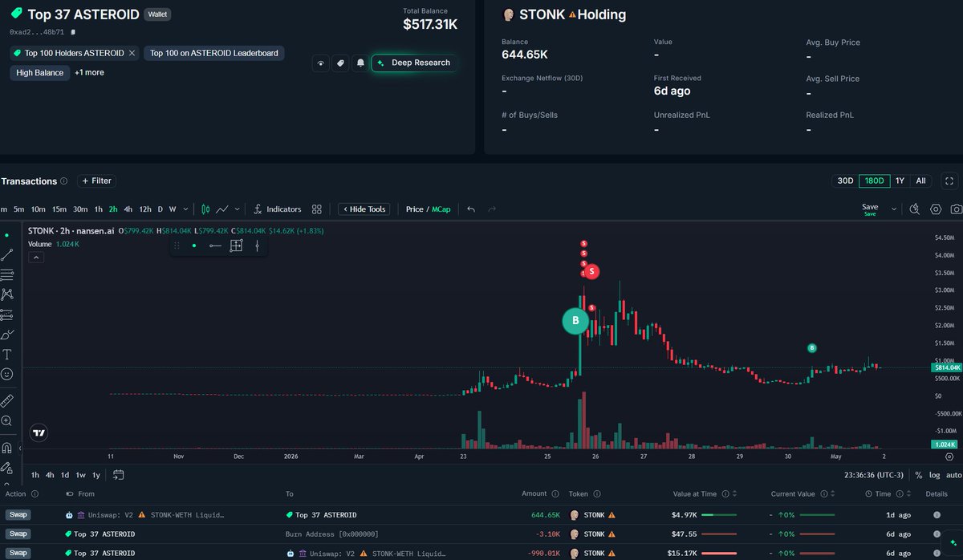Click the Transactions info icon
Image resolution: width=963 pixels, height=560 pixels.
pyautogui.click(x=64, y=181)
